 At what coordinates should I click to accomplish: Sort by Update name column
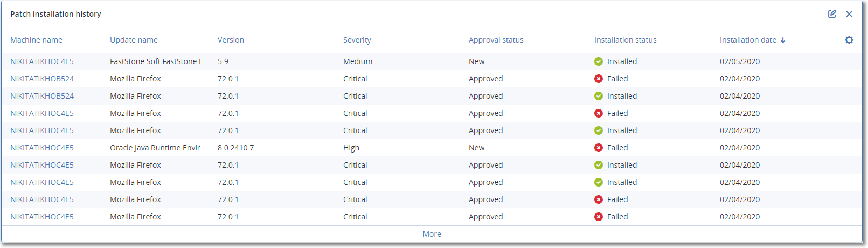[x=134, y=40]
